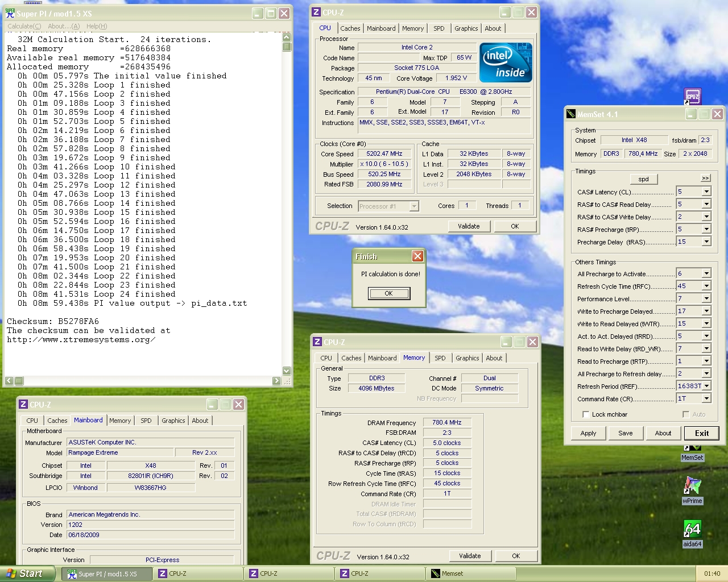The width and height of the screenshot is (728, 582).
Task: Click the Core Speed value 5202.47 MHz
Action: [x=384, y=154]
